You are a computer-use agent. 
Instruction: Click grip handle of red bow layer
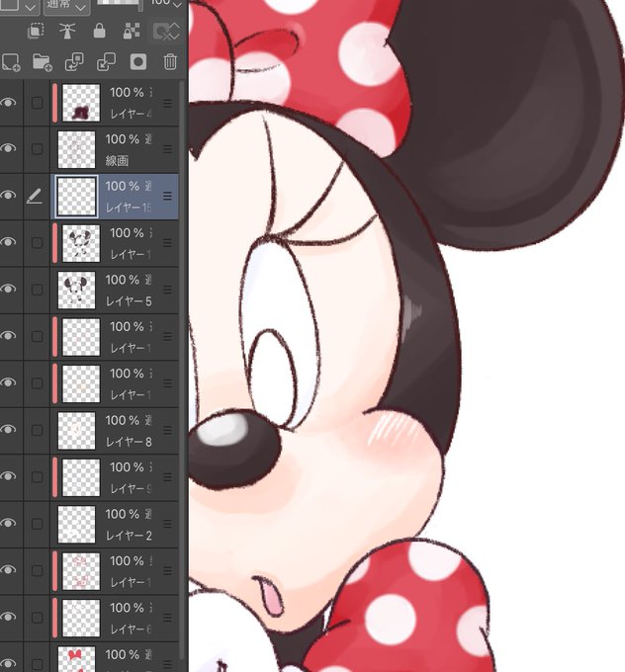(x=167, y=663)
